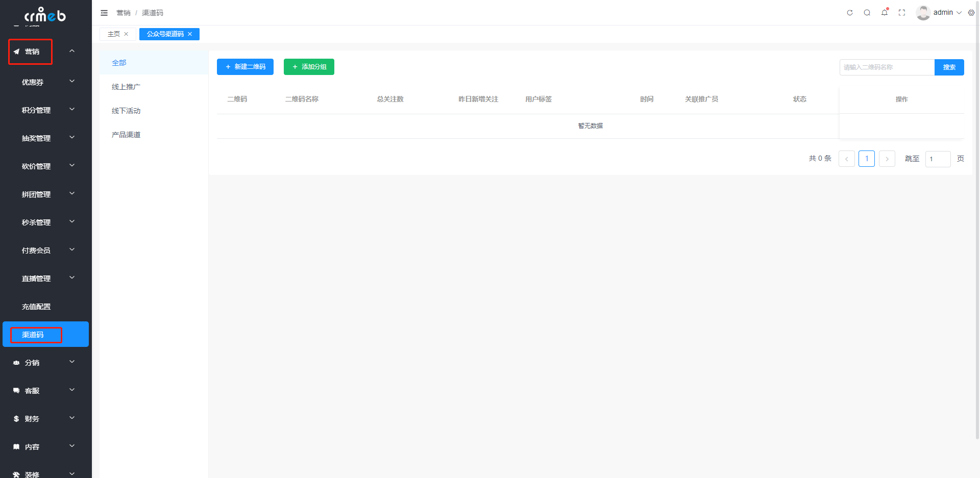Open the settings gear icon in the top right
The width and height of the screenshot is (980, 478).
click(x=971, y=13)
